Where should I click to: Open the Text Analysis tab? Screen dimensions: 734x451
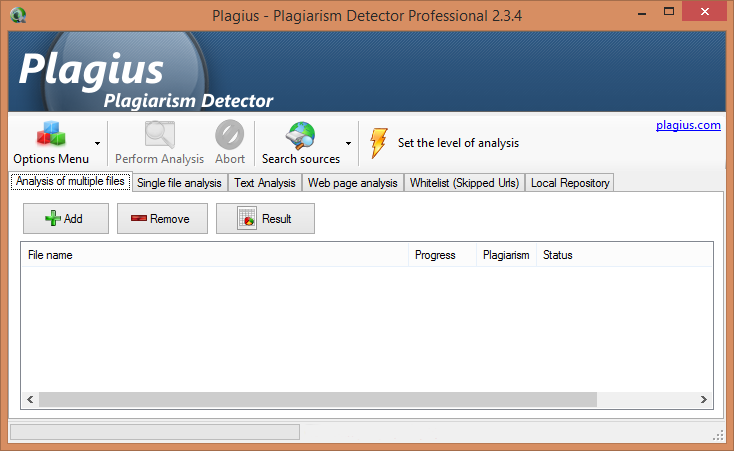coord(265,183)
